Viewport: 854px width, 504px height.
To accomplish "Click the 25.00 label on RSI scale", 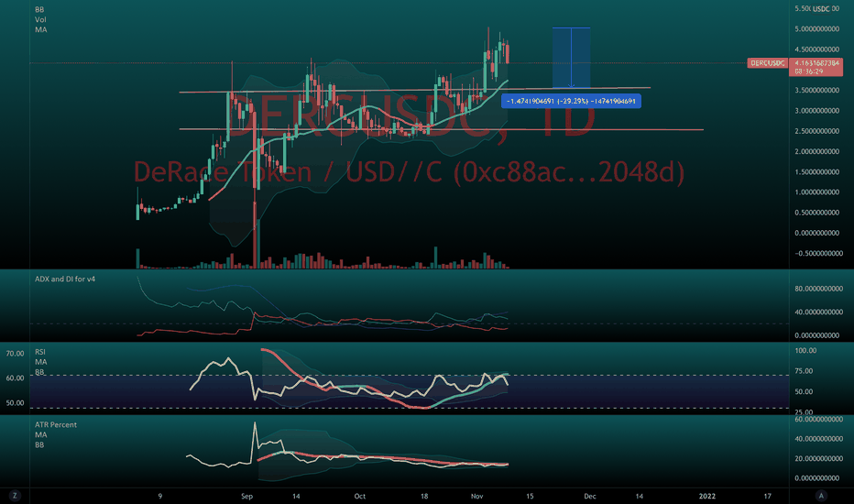I will [x=804, y=412].
